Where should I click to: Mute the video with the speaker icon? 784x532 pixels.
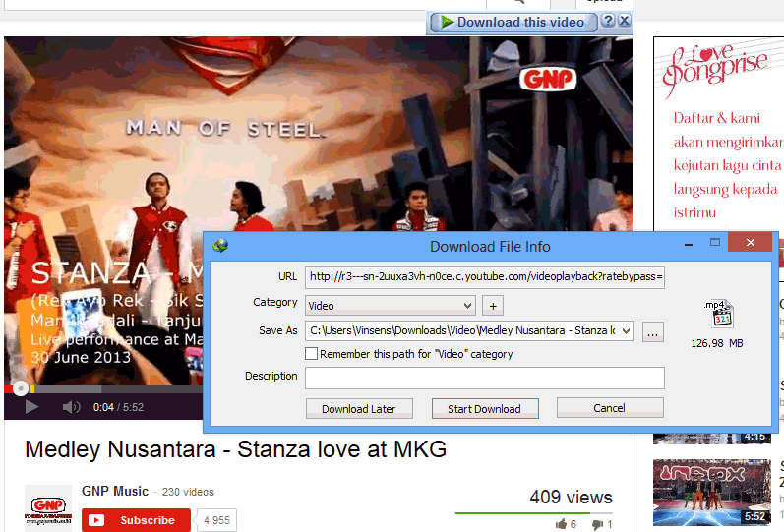(x=71, y=407)
